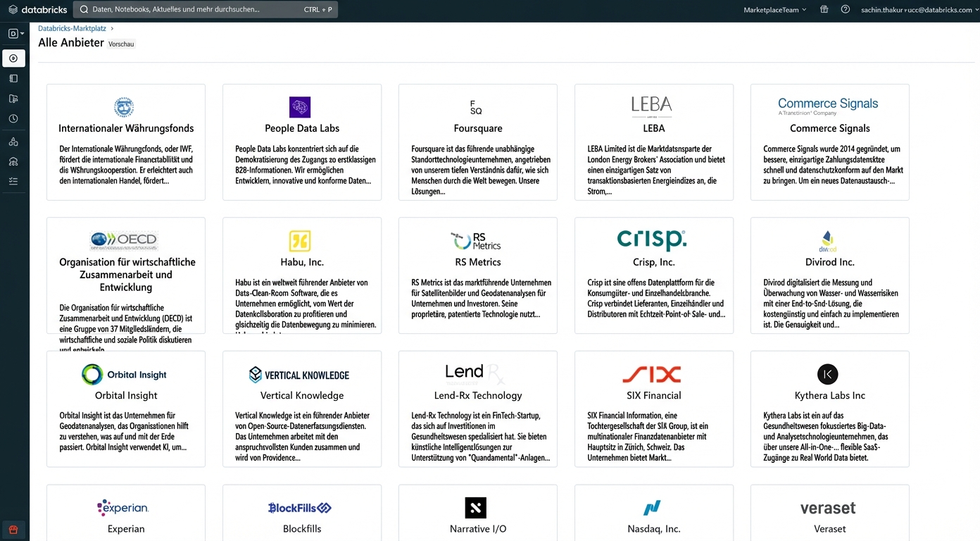Click the search bar to find notebooks
The width and height of the screenshot is (980, 541).
coord(204,9)
